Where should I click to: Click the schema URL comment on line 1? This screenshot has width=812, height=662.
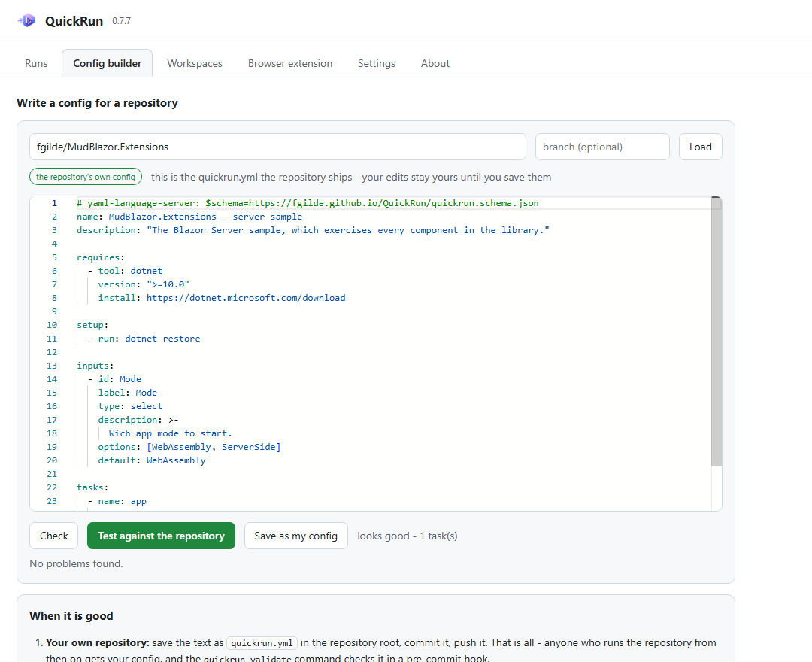pyautogui.click(x=308, y=203)
